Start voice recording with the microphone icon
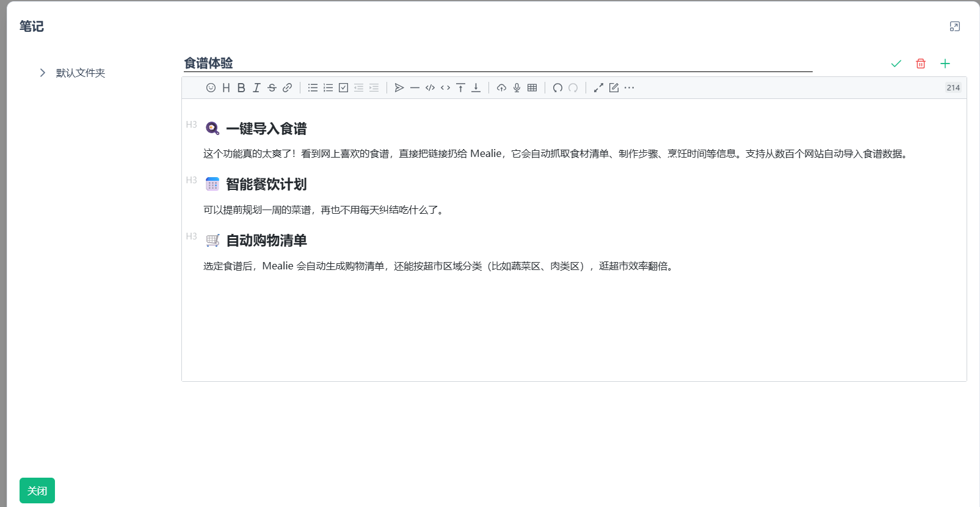 (517, 88)
